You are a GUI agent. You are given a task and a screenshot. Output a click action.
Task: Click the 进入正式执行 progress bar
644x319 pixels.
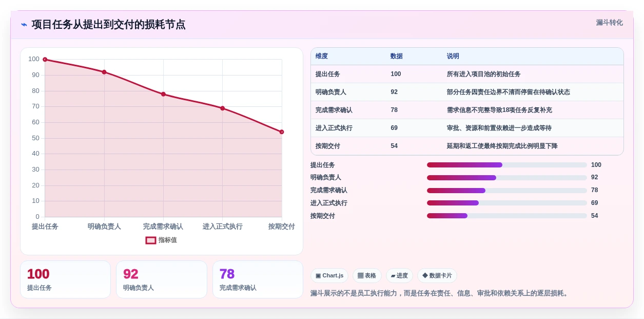coord(507,203)
